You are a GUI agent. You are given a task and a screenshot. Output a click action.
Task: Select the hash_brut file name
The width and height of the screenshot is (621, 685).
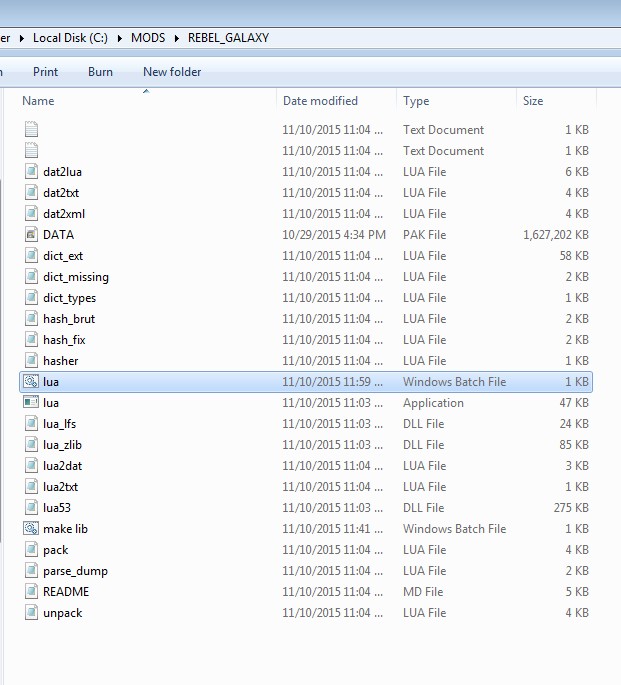point(69,319)
